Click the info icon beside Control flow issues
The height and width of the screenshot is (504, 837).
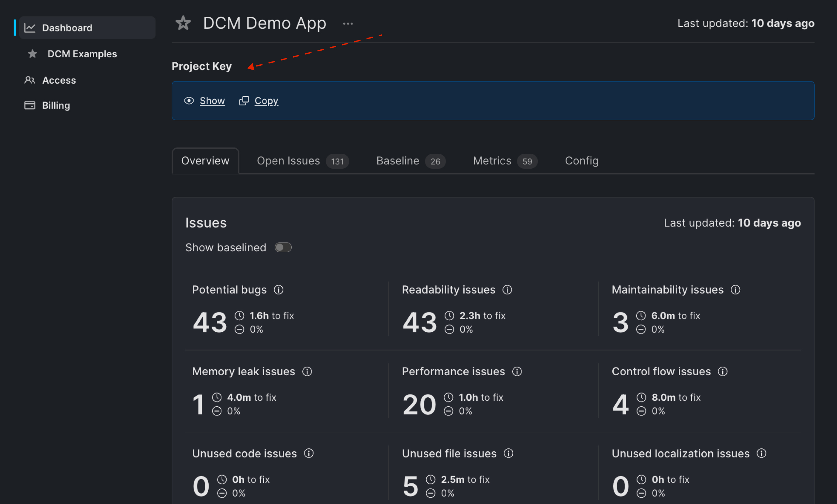tap(723, 372)
